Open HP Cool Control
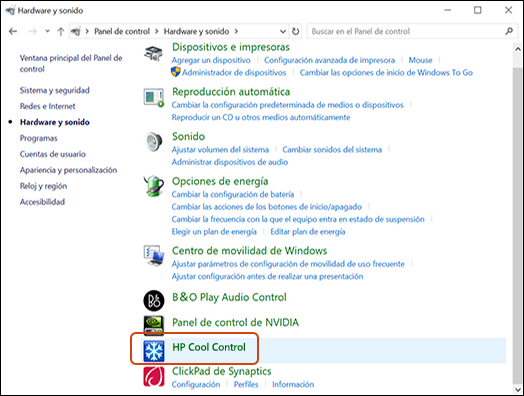The height and width of the screenshot is (396, 524). pos(209,347)
